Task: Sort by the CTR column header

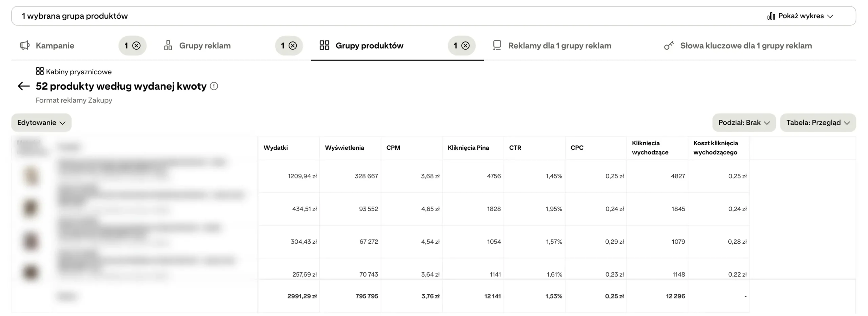Action: pyautogui.click(x=515, y=148)
